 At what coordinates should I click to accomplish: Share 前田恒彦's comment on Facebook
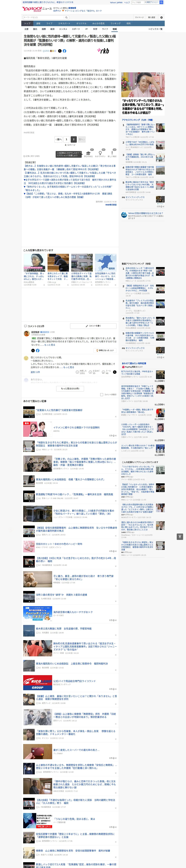[38, 350]
